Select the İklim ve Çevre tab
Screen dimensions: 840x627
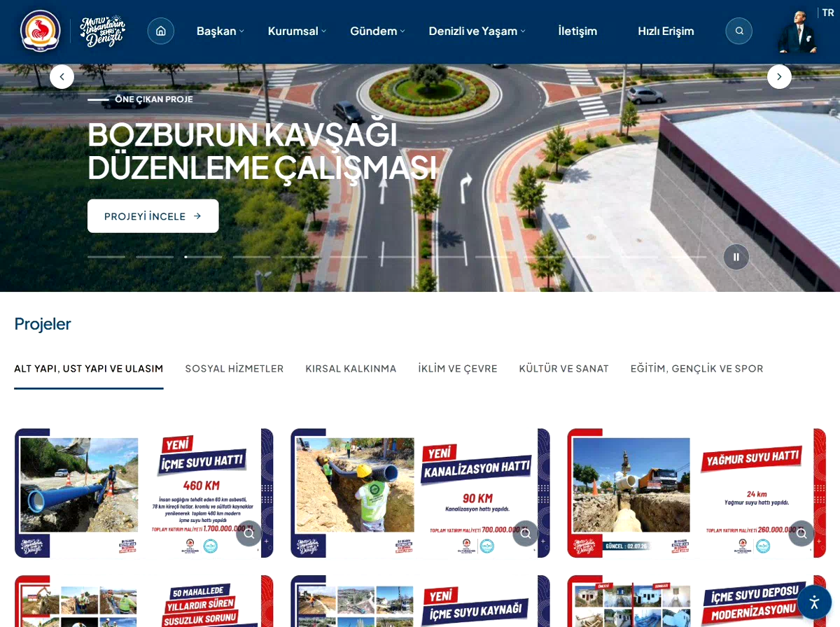(x=458, y=369)
